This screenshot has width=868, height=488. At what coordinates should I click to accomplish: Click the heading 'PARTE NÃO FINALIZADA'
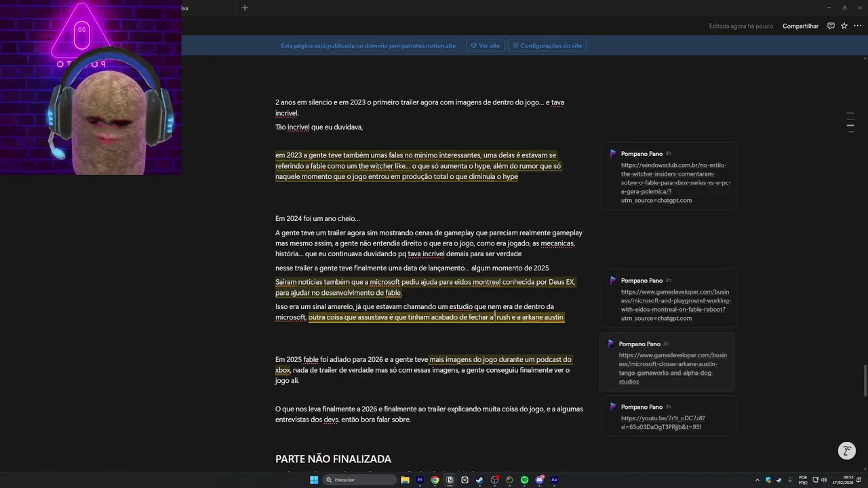coord(333,459)
